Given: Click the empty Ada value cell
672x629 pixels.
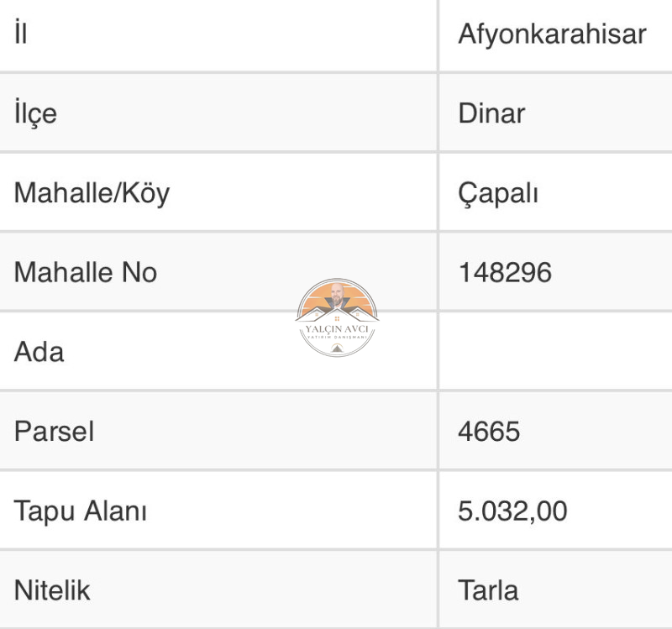Looking at the screenshot, I should [x=555, y=351].
